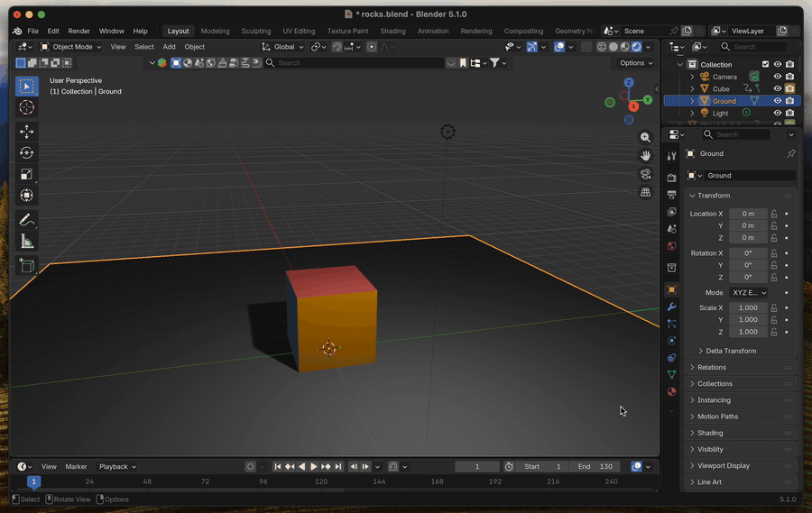Open the Global orientation dropdown

282,47
